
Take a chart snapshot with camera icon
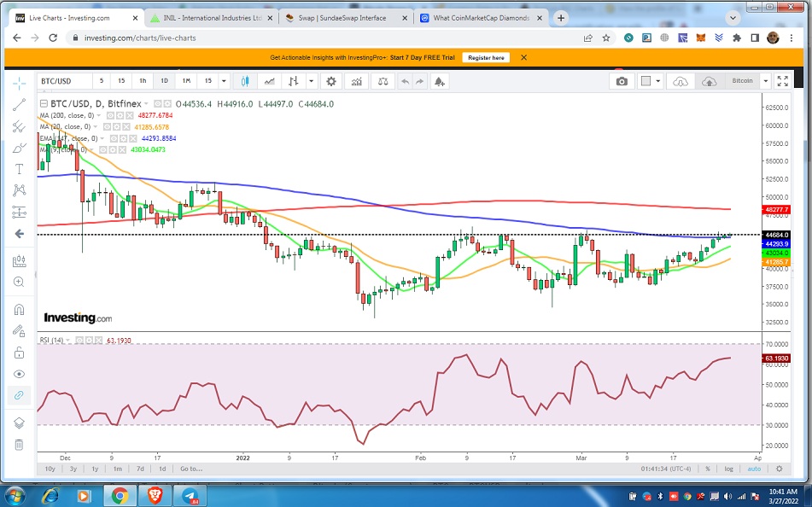[622, 81]
